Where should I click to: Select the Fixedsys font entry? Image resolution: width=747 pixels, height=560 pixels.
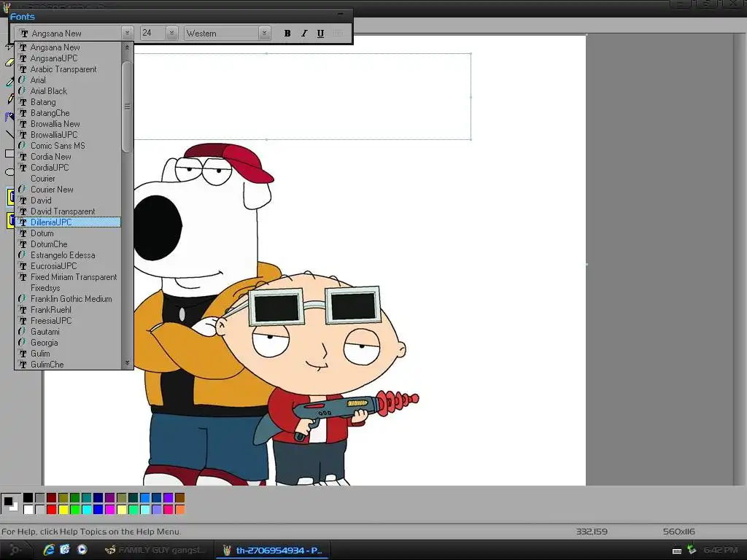coord(68,288)
